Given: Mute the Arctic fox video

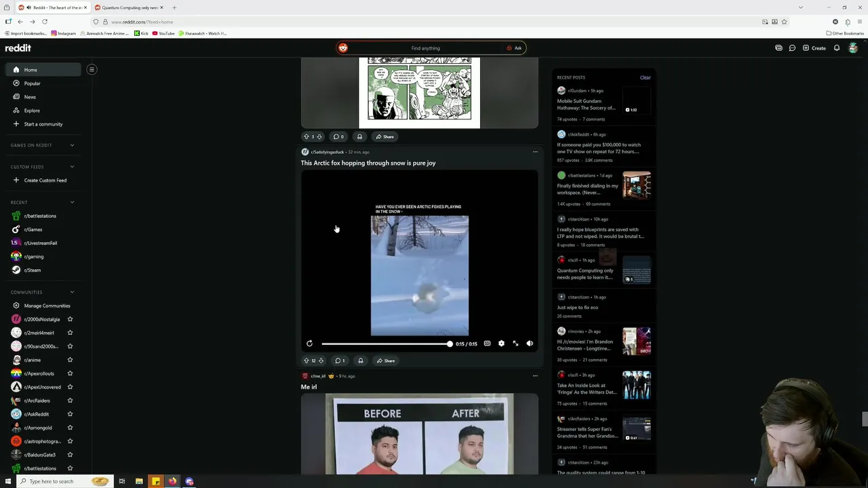Looking at the screenshot, I should pos(530,344).
